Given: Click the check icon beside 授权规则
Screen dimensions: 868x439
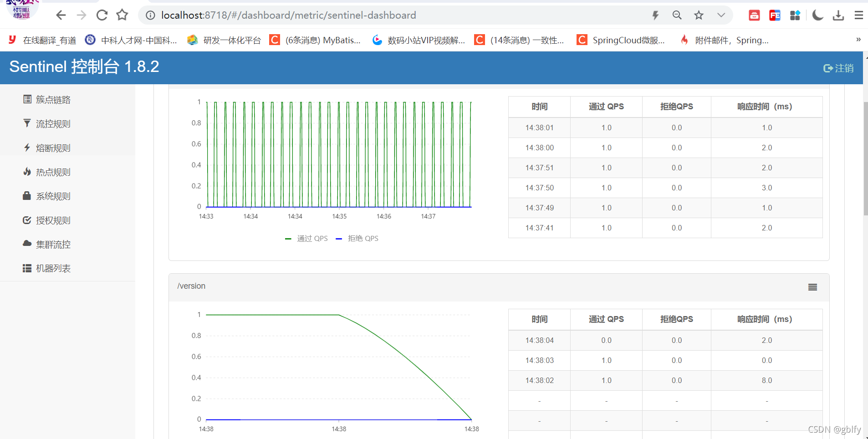Looking at the screenshot, I should 27,220.
